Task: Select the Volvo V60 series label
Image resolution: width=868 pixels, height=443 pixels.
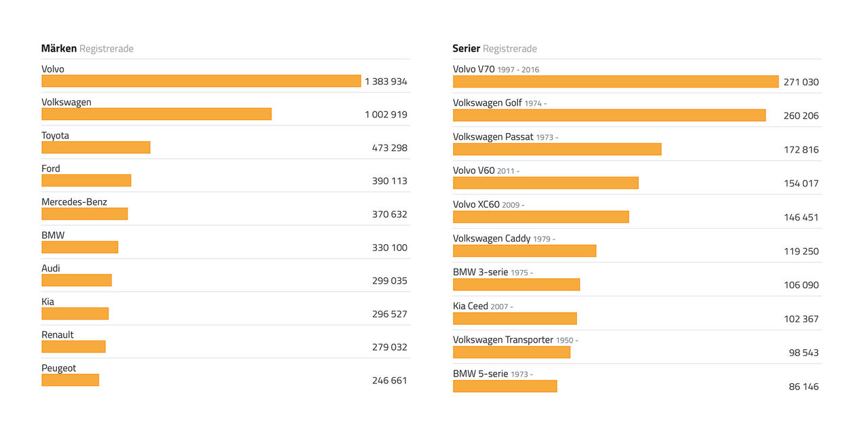Action: [473, 171]
